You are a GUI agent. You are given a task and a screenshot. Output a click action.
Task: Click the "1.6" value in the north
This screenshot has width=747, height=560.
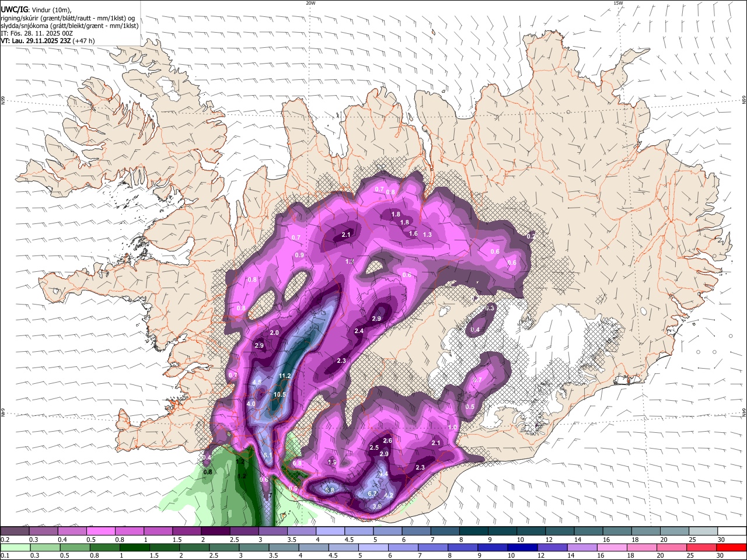(413, 233)
